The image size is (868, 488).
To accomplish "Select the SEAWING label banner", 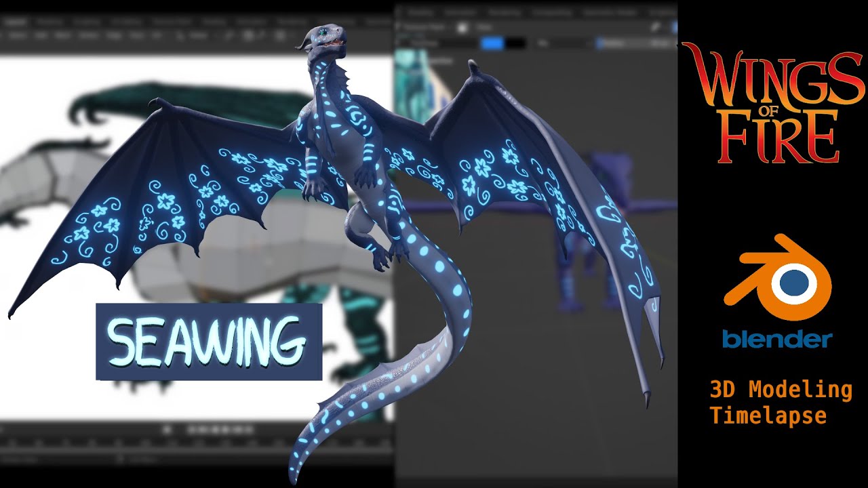I will (209, 342).
